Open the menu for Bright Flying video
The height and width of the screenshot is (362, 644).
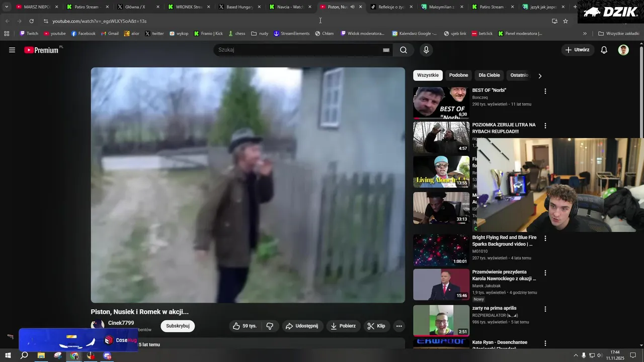(545, 238)
